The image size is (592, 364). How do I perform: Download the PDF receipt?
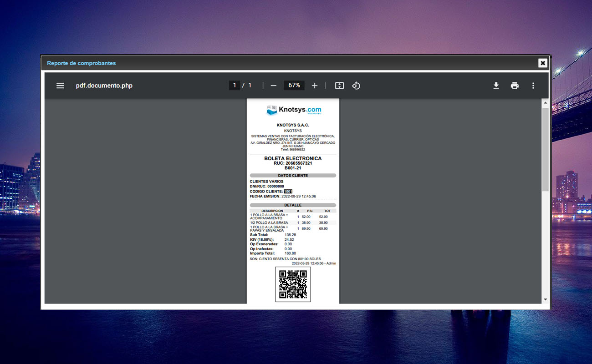pyautogui.click(x=496, y=86)
